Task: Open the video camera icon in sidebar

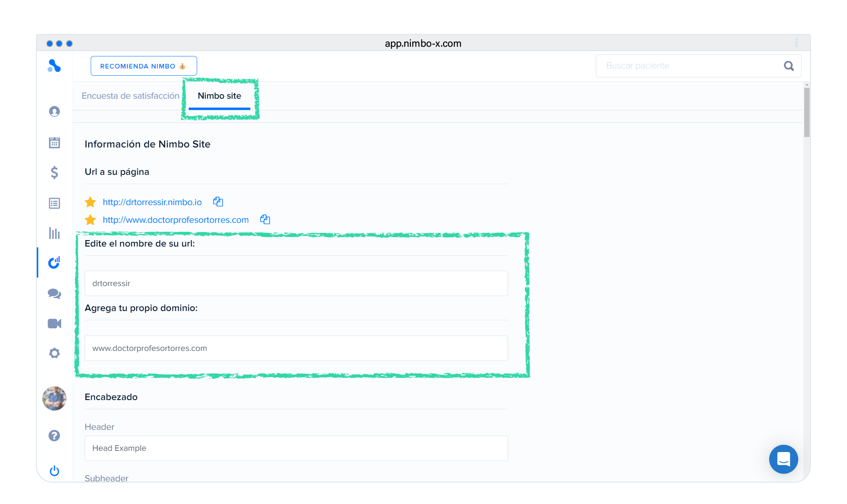Action: coord(54,324)
